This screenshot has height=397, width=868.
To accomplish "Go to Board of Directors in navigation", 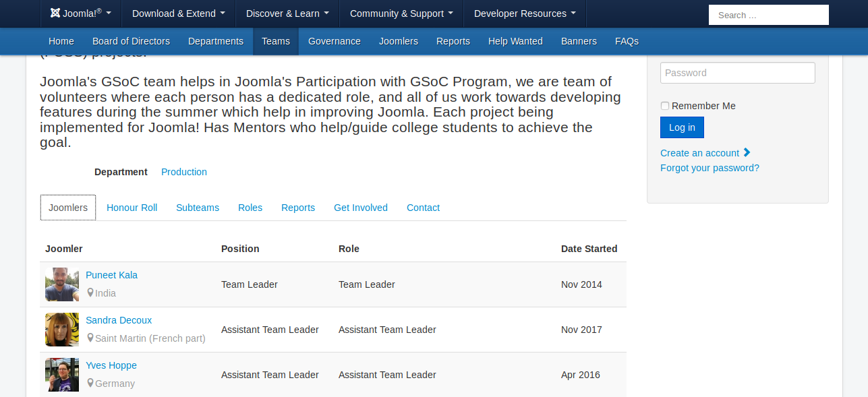I will coord(131,41).
